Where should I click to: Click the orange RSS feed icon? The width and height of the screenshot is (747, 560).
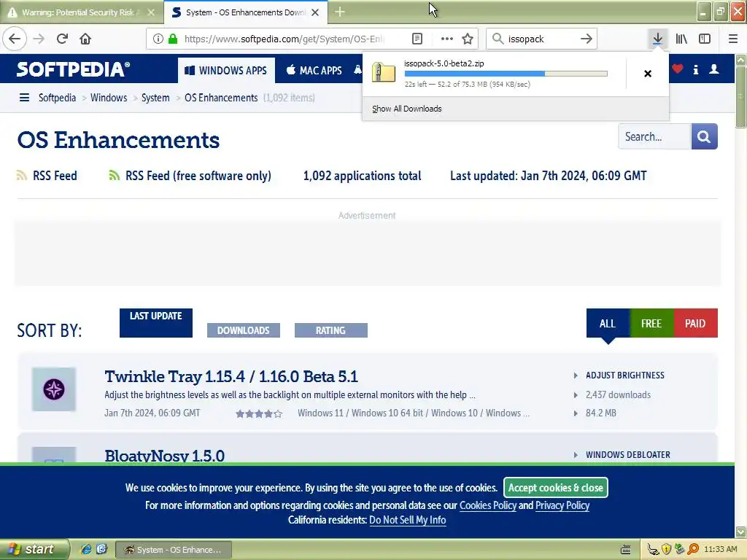click(21, 175)
